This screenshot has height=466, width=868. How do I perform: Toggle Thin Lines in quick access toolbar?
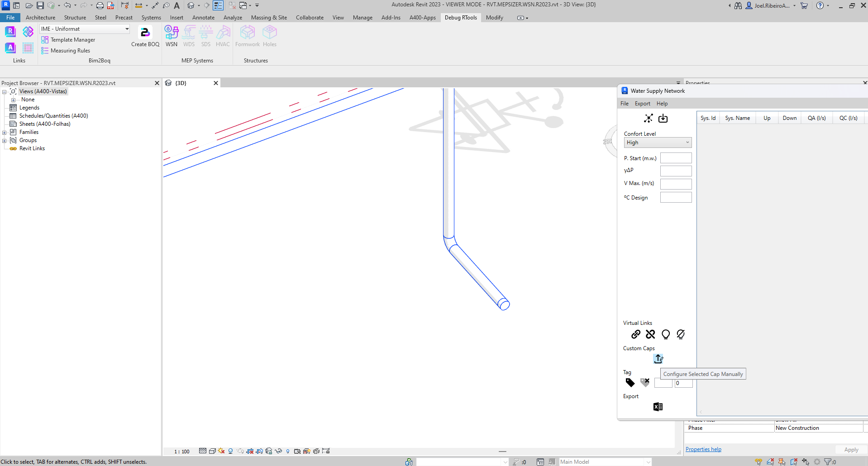click(218, 5)
